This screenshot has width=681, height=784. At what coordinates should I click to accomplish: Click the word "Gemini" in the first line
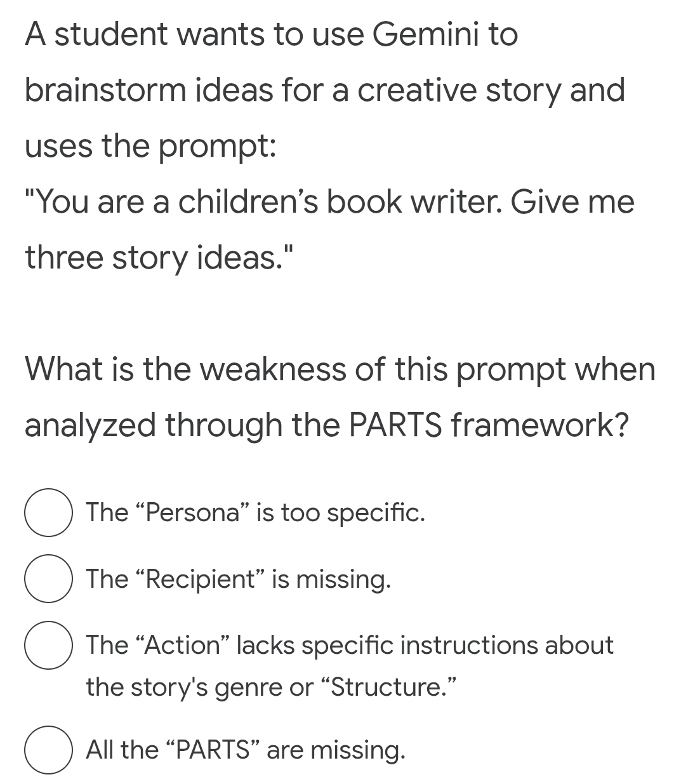coord(425,34)
